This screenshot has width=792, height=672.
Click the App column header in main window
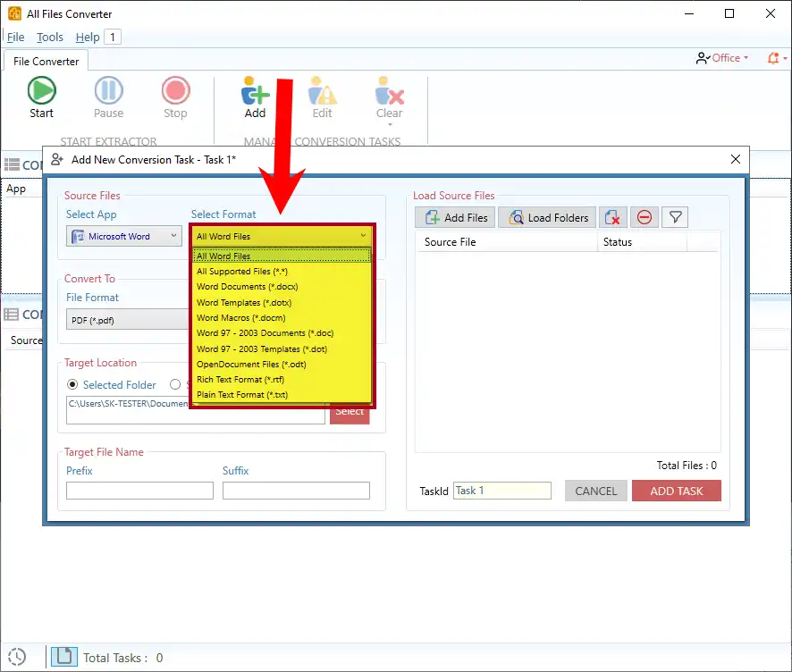pos(16,189)
